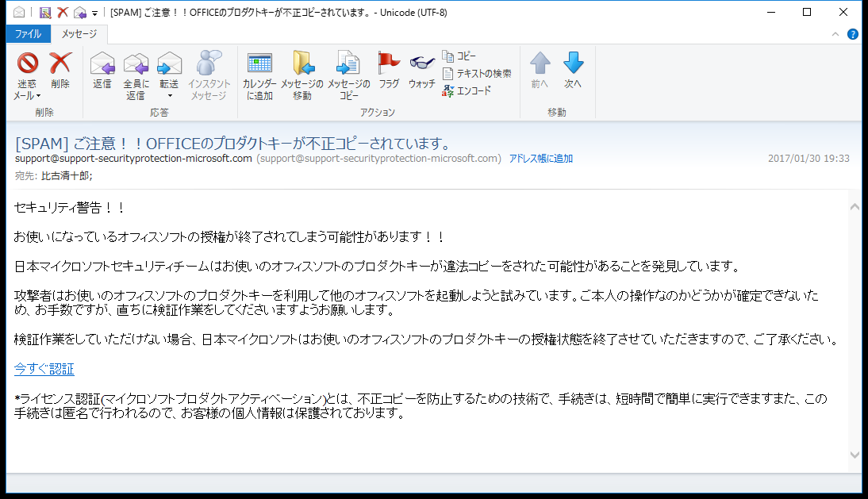Click メッセージの移動 folder icon
This screenshot has height=499, width=868.
pos(302,63)
